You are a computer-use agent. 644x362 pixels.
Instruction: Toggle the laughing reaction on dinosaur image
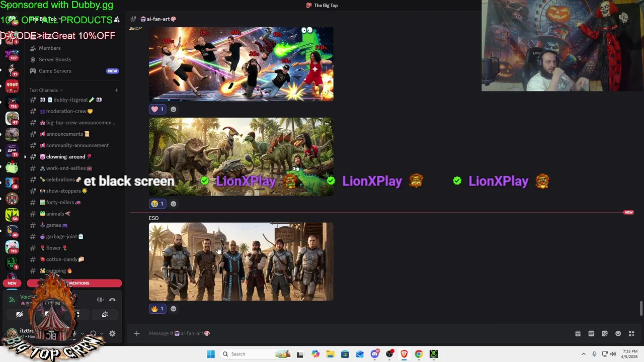click(x=157, y=204)
